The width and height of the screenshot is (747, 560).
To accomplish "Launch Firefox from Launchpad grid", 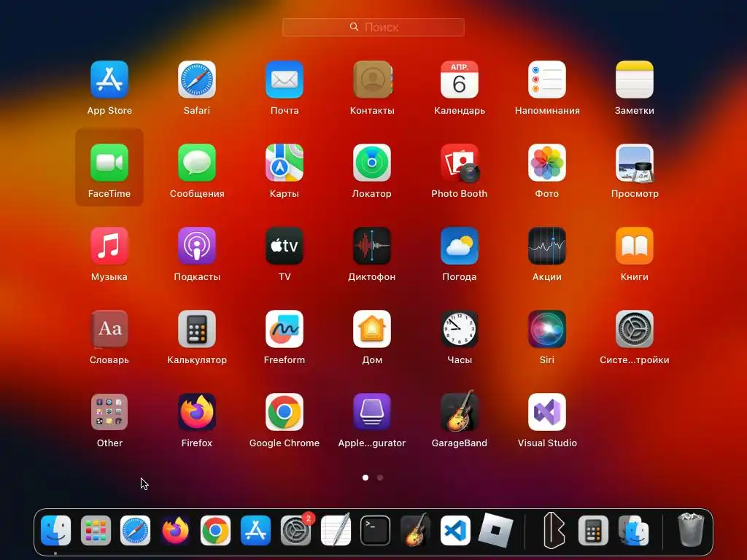I will click(197, 412).
